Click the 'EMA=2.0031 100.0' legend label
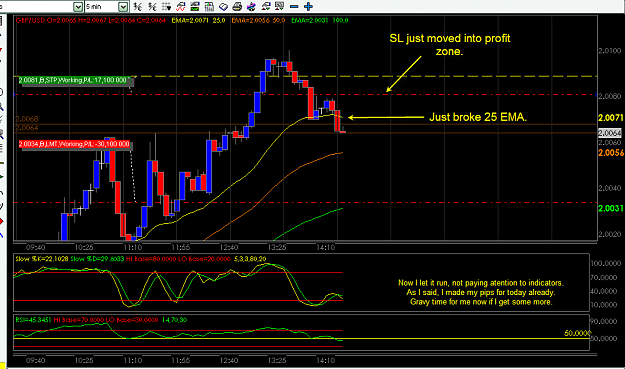This screenshot has width=625, height=369. 320,20
